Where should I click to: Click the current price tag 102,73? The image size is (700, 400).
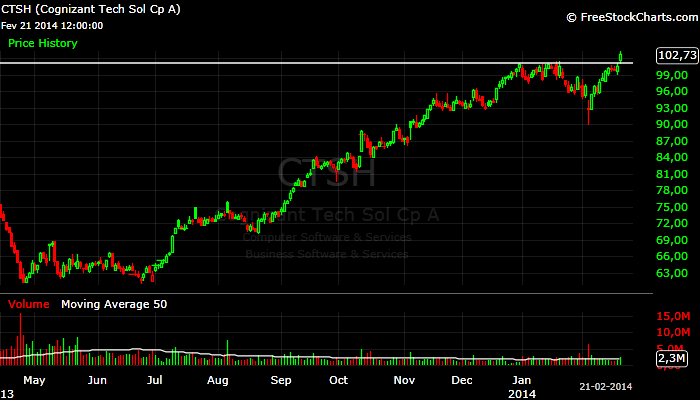pos(677,55)
